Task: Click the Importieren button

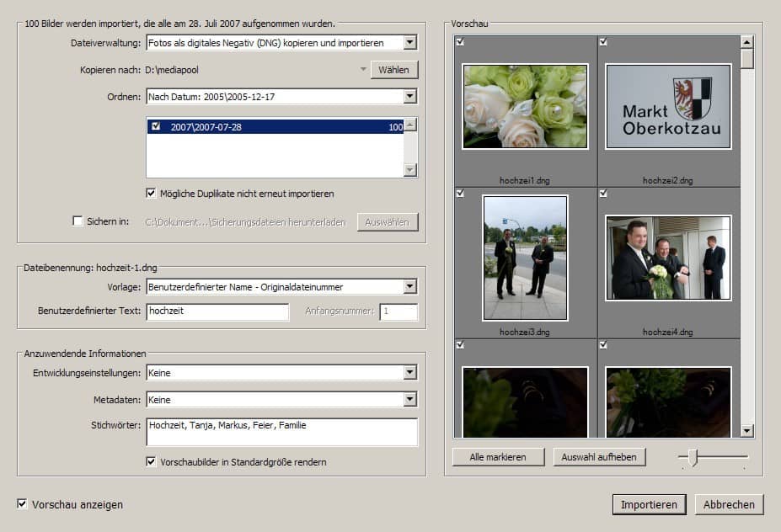Action: (649, 505)
